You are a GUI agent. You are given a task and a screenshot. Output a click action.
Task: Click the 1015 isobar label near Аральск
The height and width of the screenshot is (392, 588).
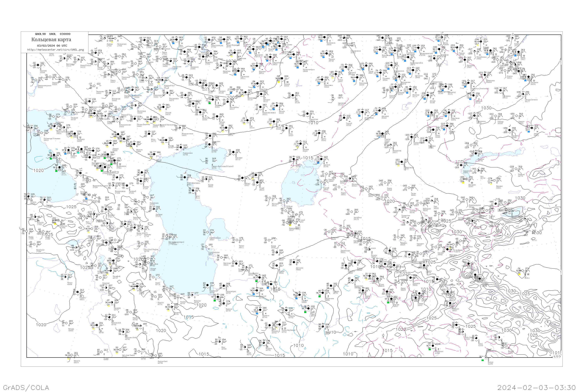[x=308, y=158]
